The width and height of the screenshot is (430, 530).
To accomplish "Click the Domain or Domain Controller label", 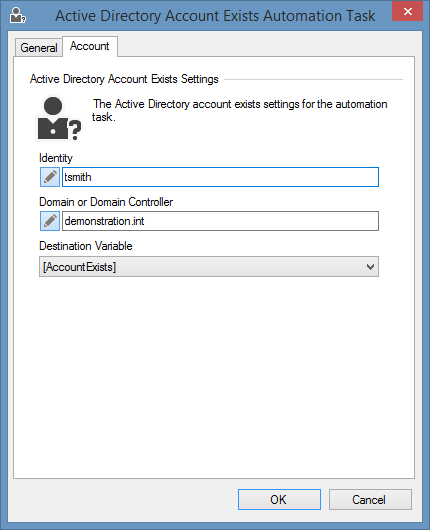I will tap(106, 202).
